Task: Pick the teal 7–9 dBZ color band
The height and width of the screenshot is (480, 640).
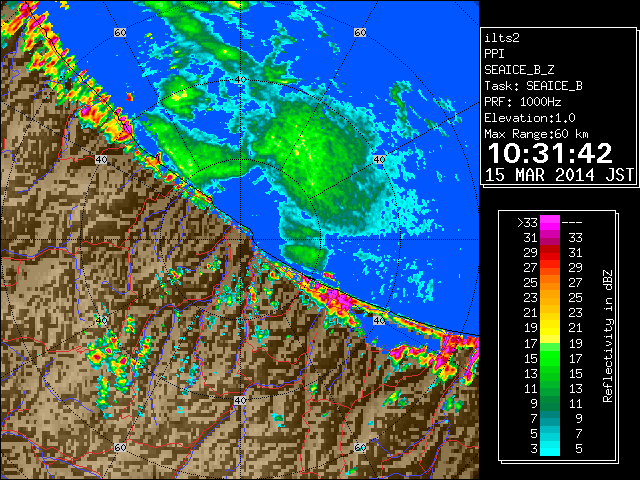Action: pos(550,418)
